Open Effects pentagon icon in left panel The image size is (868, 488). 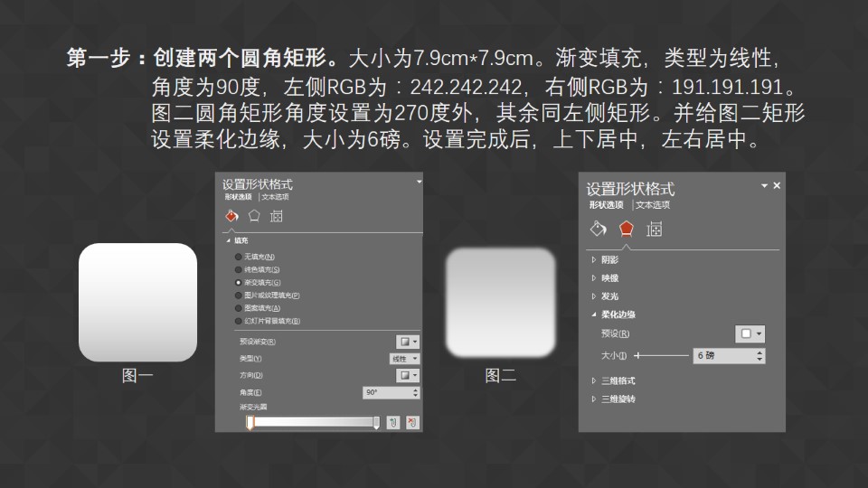254,216
